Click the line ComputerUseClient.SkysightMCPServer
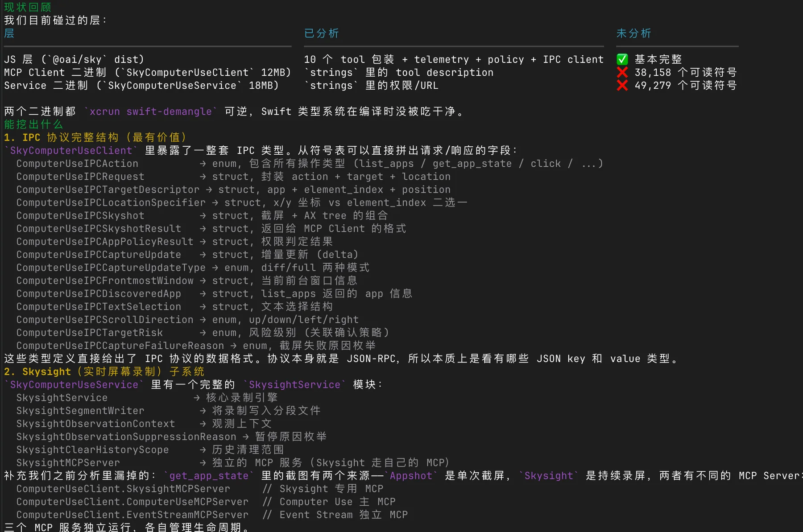803x532 pixels. click(200, 488)
